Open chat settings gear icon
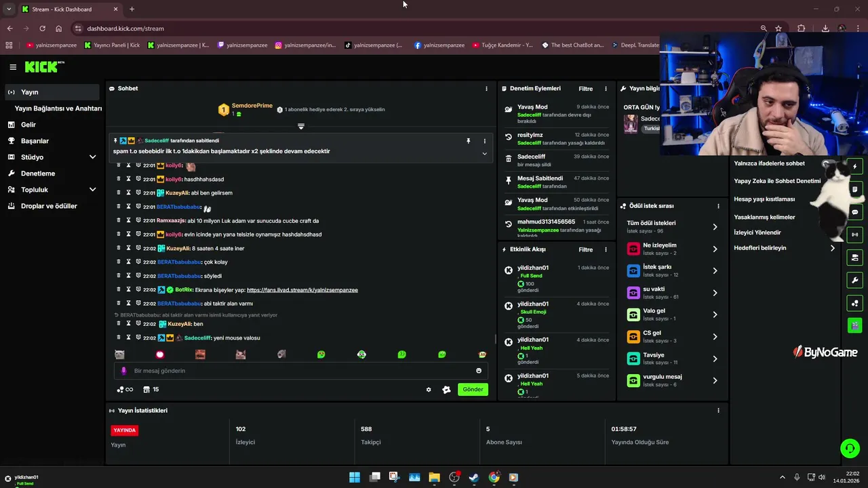Viewport: 868px width, 488px height. click(429, 390)
